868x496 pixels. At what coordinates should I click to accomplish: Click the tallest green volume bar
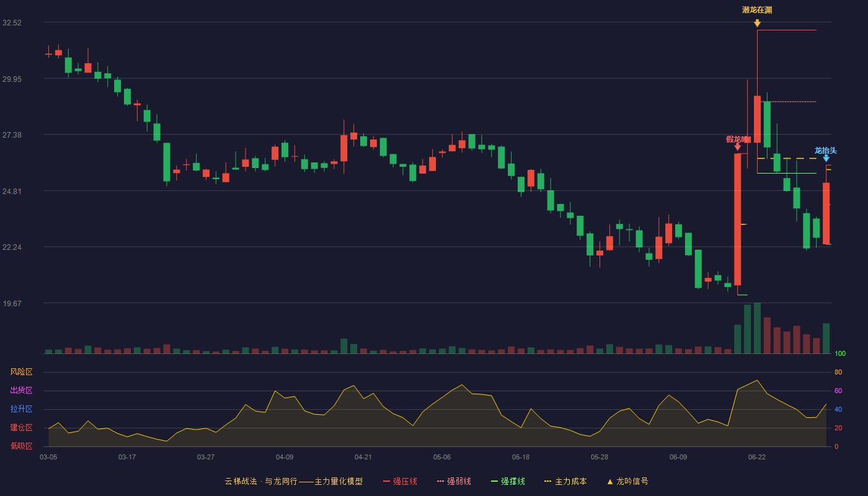click(x=757, y=328)
